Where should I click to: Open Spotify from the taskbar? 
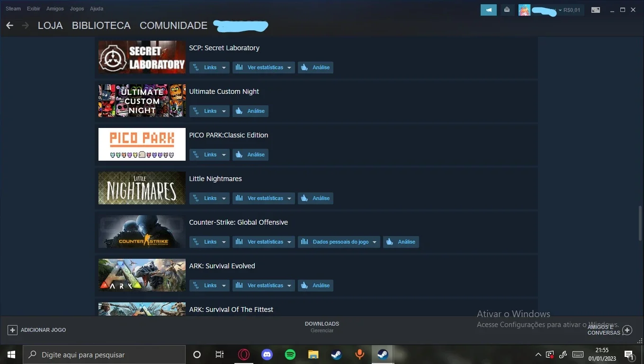click(290, 355)
